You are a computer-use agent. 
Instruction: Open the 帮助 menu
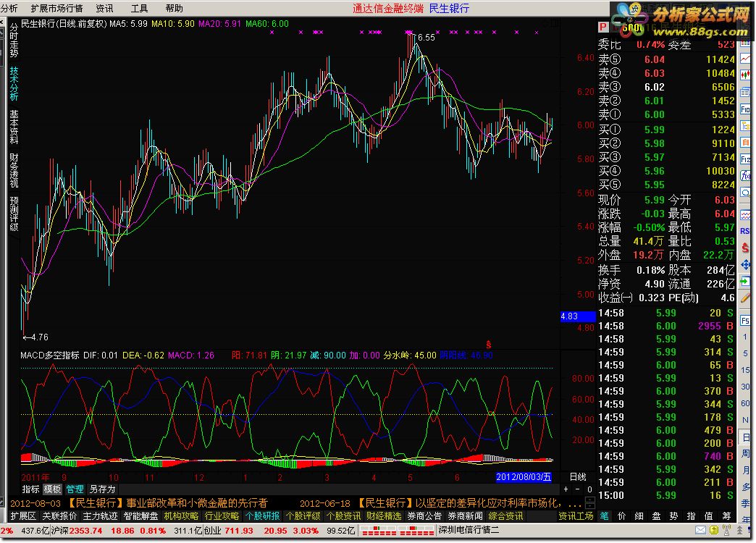click(174, 8)
